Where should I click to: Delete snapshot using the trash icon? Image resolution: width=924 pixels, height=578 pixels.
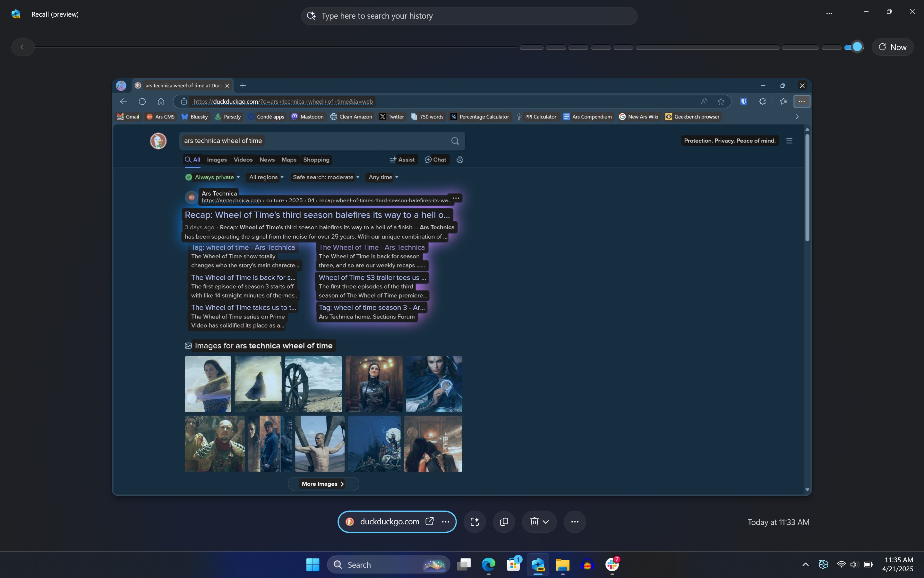tap(534, 522)
